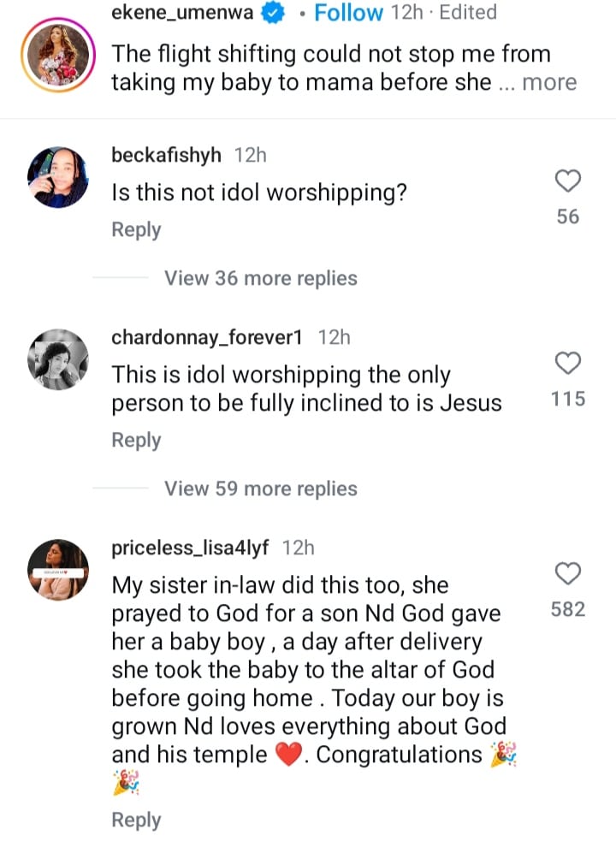616x847 pixels.
Task: View 59 more replies
Action: click(260, 489)
